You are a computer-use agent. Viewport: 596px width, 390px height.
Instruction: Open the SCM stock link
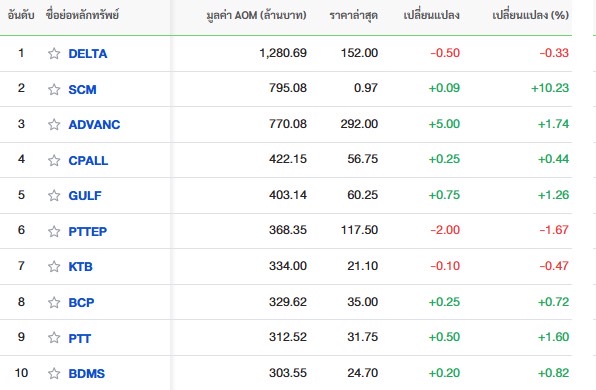82,89
